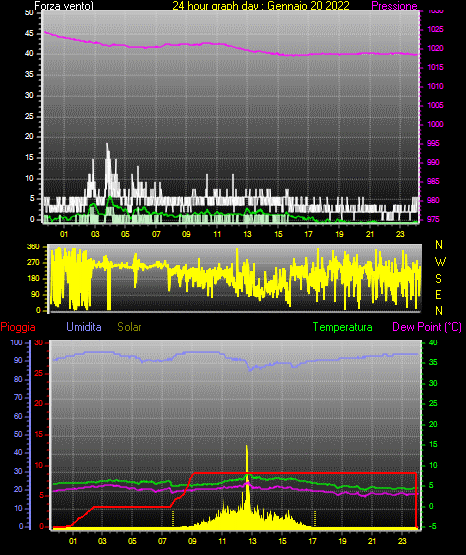Click the red '15' rain axis value
466x555 pixels.
click(39, 434)
